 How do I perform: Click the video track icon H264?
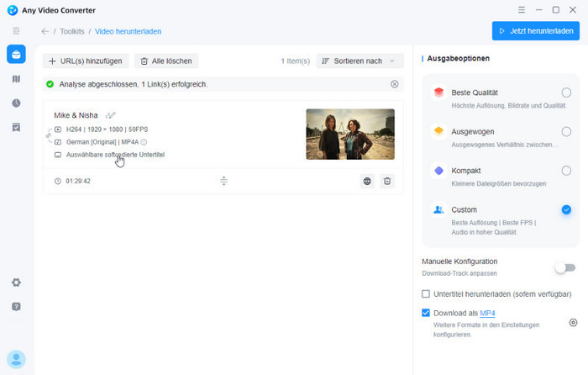coord(58,129)
